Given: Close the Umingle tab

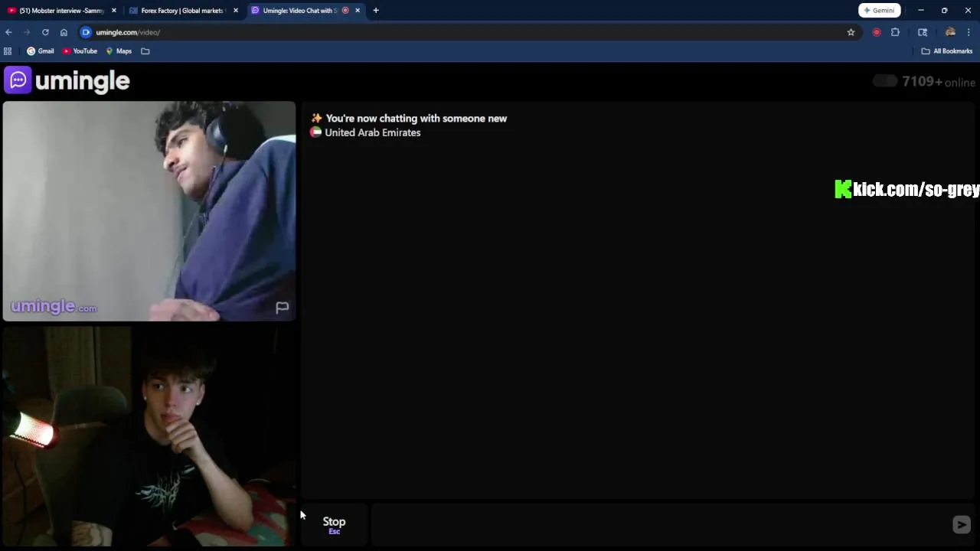Looking at the screenshot, I should (x=358, y=11).
